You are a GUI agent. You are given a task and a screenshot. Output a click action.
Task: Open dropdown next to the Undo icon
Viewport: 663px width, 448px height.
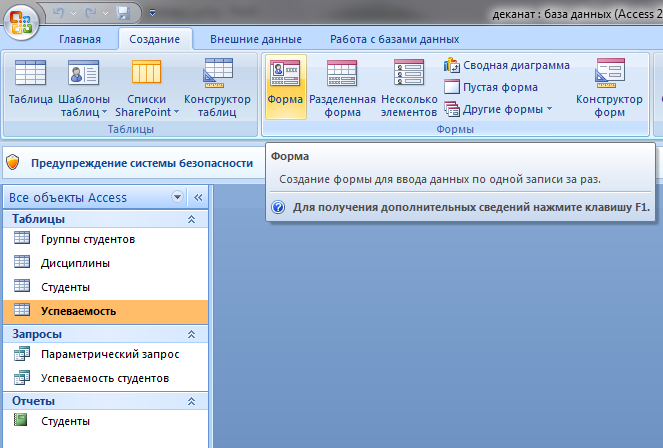click(74, 14)
